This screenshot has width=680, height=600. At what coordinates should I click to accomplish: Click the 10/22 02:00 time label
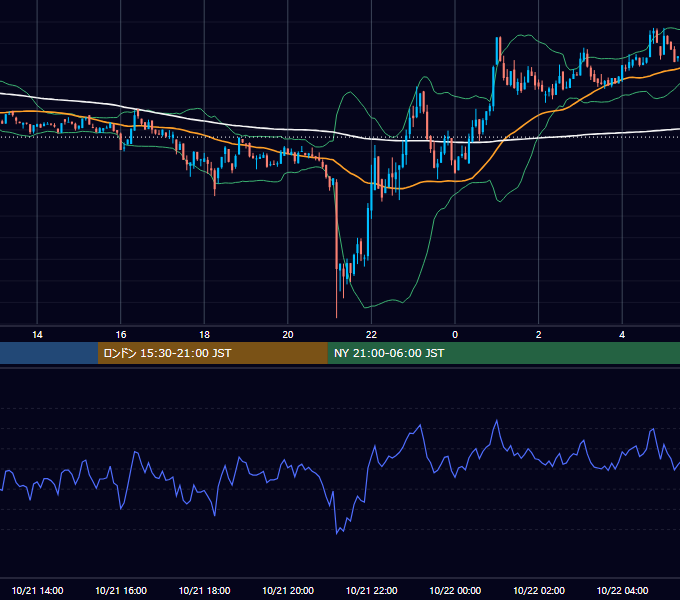pyautogui.click(x=539, y=590)
